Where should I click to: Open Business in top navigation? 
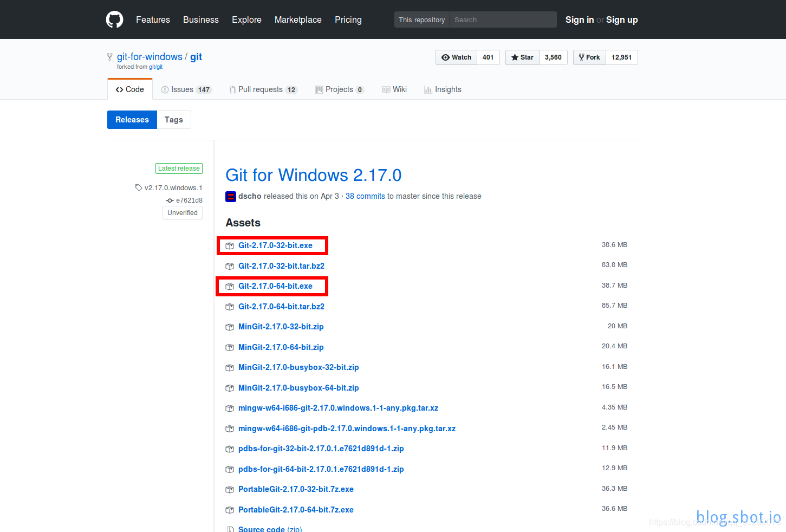click(201, 20)
